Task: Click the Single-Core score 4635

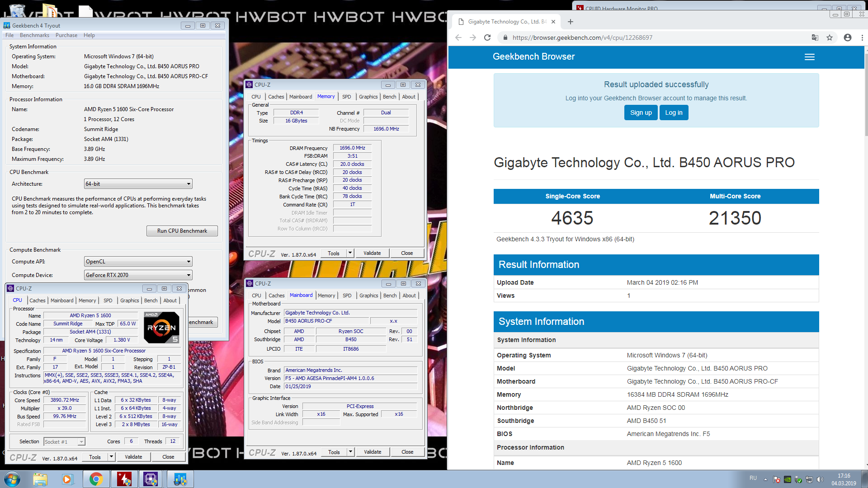Action: click(x=572, y=218)
